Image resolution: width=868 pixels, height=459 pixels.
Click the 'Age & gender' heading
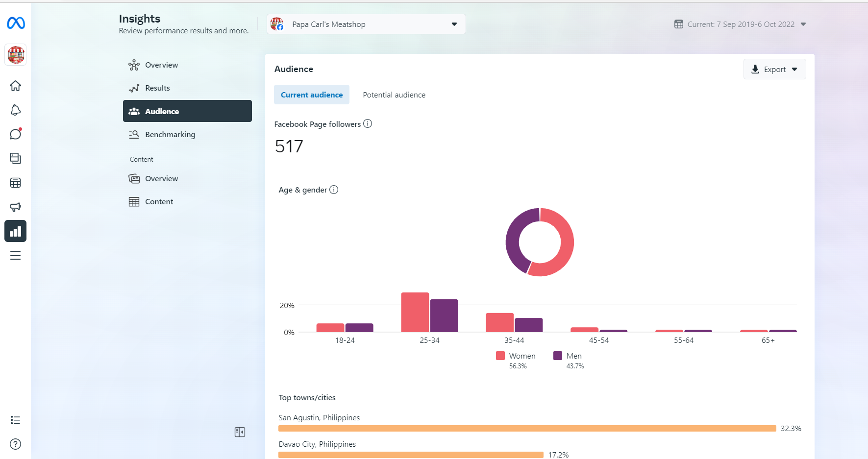(x=303, y=190)
